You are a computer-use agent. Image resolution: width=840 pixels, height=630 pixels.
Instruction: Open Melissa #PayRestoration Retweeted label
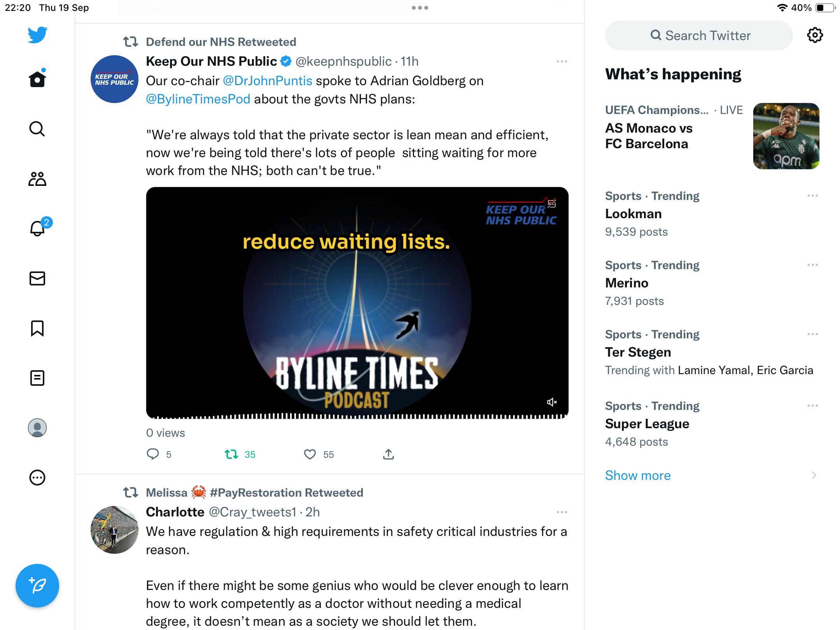point(254,493)
